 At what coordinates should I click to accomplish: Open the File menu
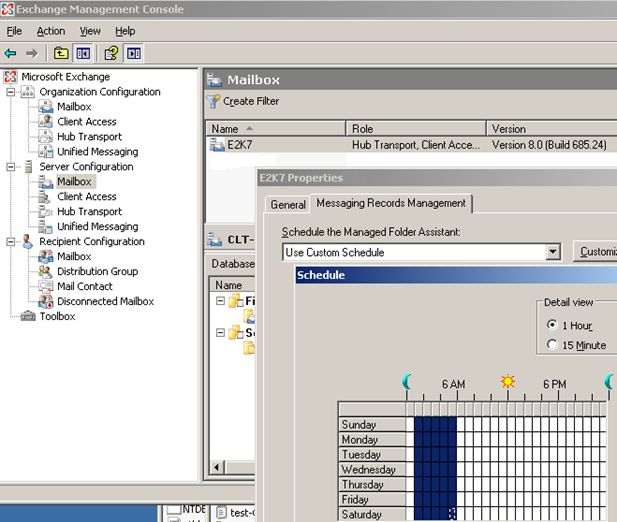coord(14,31)
